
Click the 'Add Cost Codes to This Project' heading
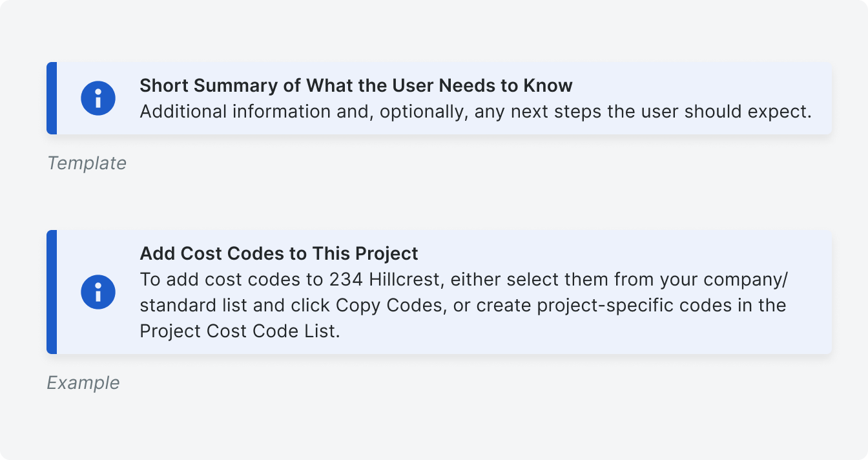(279, 253)
